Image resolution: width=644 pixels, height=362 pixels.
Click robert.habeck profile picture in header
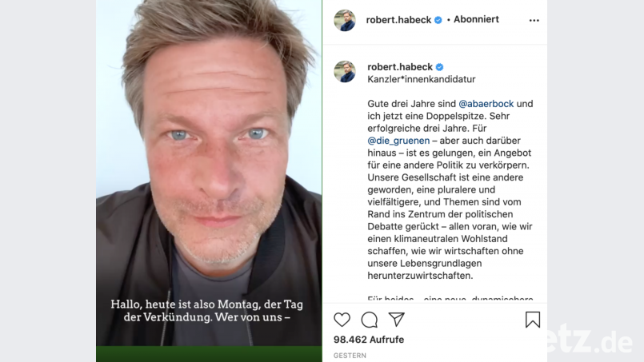point(345,20)
